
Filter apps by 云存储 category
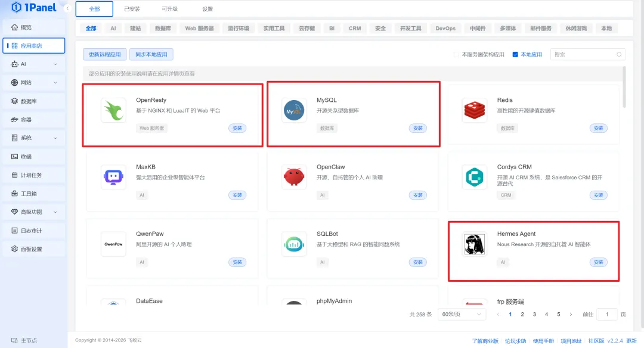coord(307,29)
